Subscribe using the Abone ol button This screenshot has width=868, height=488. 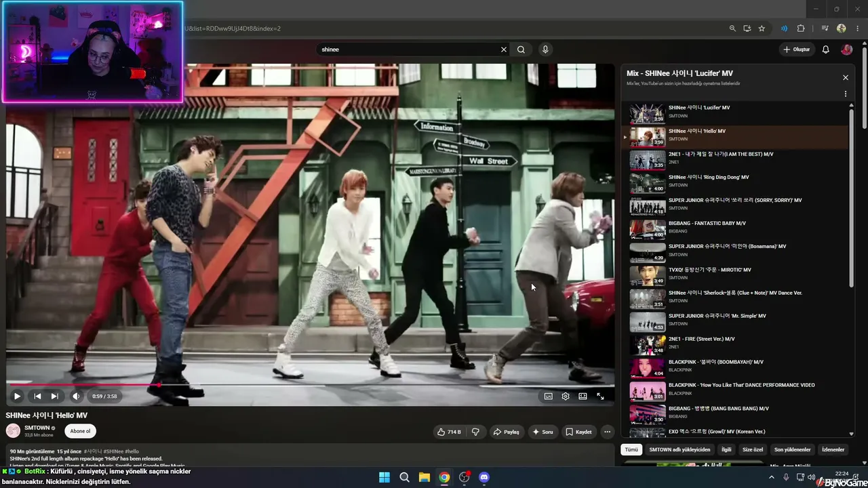click(80, 431)
